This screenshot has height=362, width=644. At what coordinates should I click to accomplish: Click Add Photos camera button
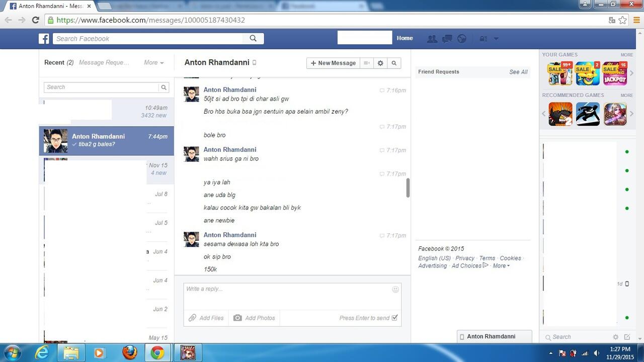254,318
